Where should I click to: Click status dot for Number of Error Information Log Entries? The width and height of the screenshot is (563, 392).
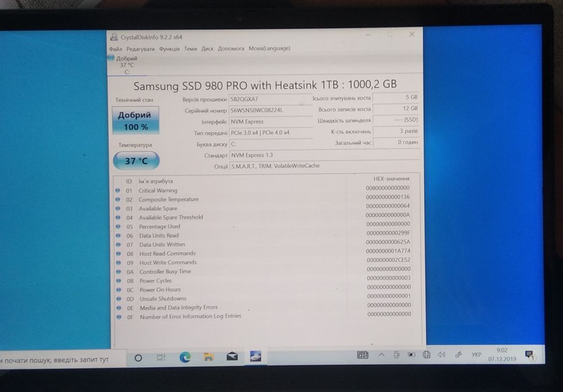point(119,317)
